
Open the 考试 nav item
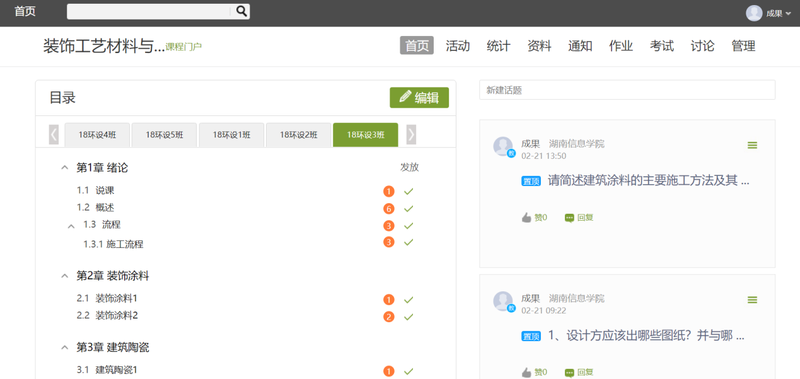point(662,45)
